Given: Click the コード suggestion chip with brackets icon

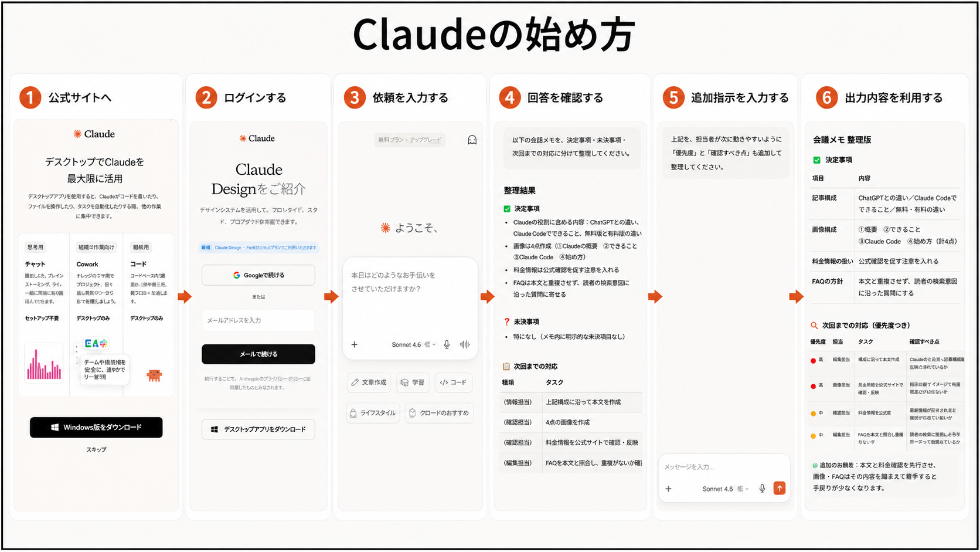Looking at the screenshot, I should (453, 382).
